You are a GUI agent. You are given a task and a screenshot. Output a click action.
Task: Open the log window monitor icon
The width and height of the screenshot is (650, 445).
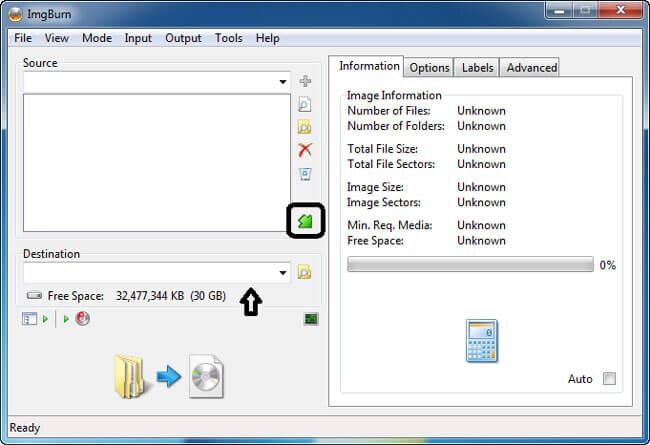click(x=311, y=319)
